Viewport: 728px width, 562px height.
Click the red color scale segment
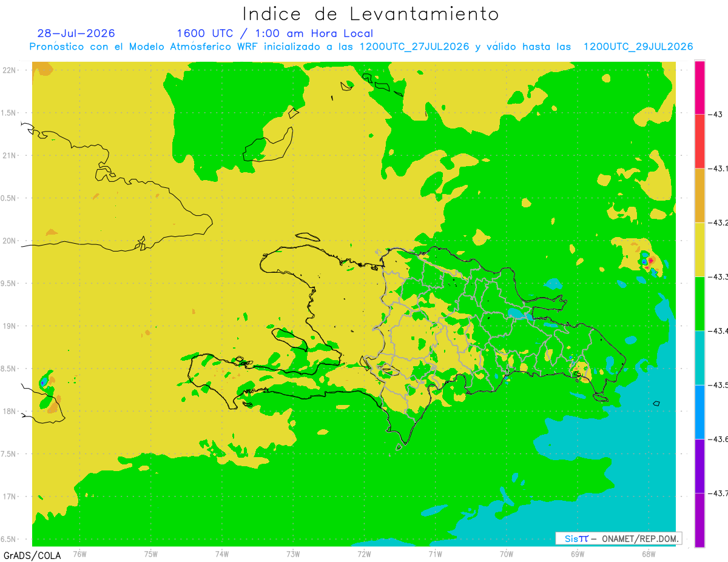[x=699, y=141]
